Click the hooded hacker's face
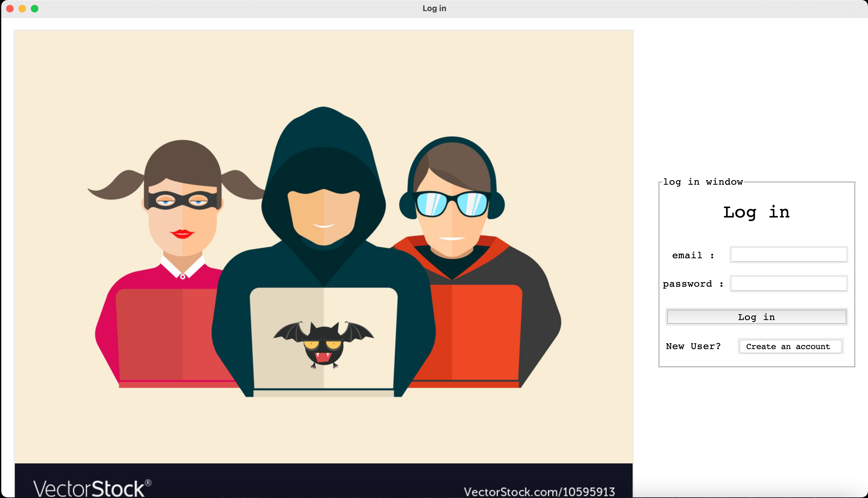868x498 pixels. tap(323, 216)
